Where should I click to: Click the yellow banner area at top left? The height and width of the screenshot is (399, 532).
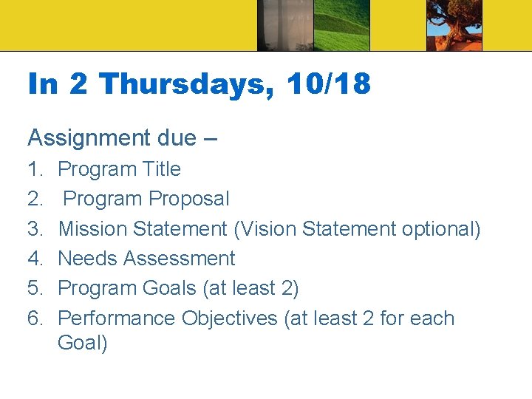(x=126, y=24)
